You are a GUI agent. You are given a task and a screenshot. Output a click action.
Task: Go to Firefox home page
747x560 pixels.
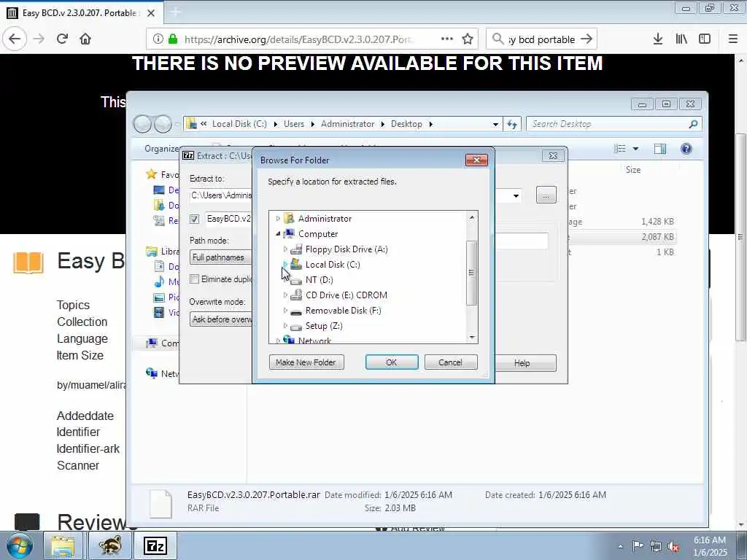tap(85, 39)
